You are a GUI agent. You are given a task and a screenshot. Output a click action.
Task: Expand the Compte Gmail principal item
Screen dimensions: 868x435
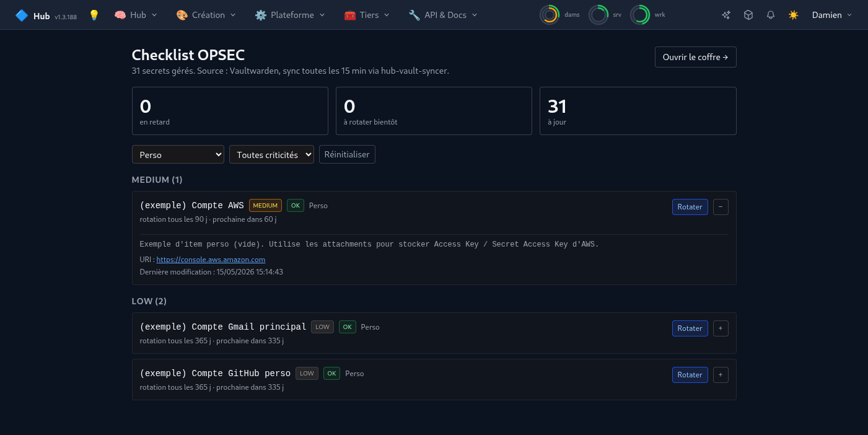pyautogui.click(x=721, y=328)
